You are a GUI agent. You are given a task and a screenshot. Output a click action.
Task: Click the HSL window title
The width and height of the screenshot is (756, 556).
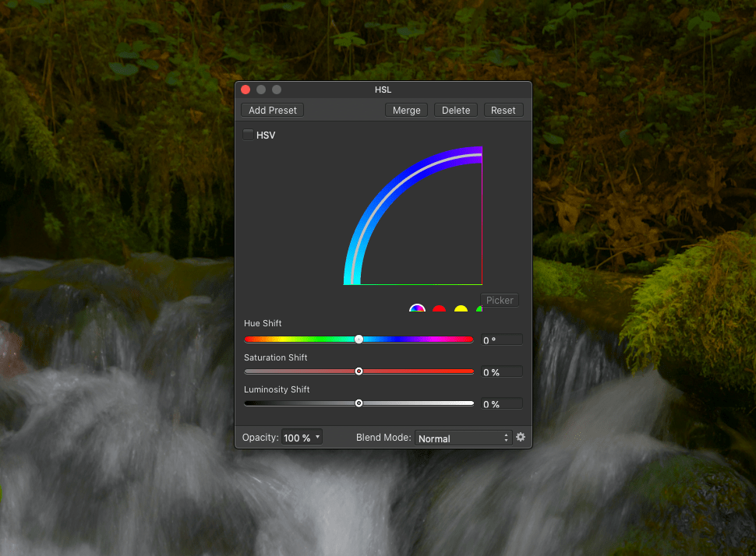pyautogui.click(x=383, y=90)
